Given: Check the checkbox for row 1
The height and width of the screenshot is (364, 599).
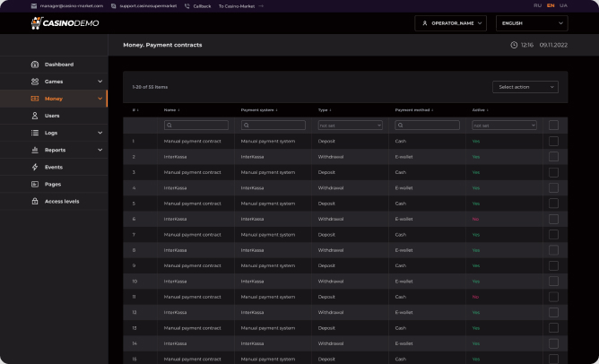Looking at the screenshot, I should (x=553, y=141).
